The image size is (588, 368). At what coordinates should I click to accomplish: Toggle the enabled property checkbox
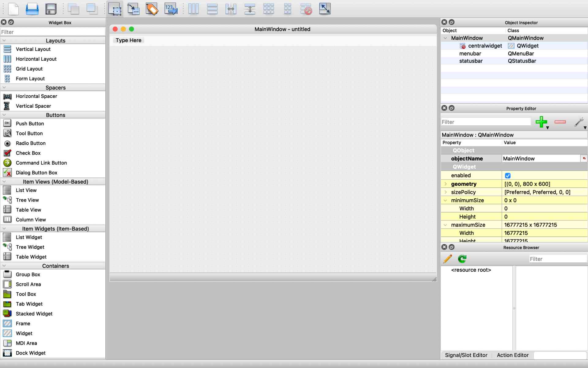(507, 176)
